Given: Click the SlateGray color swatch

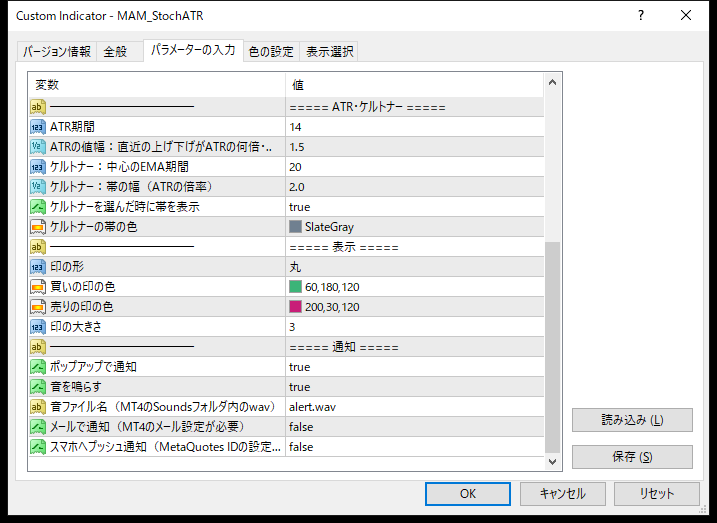Looking at the screenshot, I should tap(295, 227).
